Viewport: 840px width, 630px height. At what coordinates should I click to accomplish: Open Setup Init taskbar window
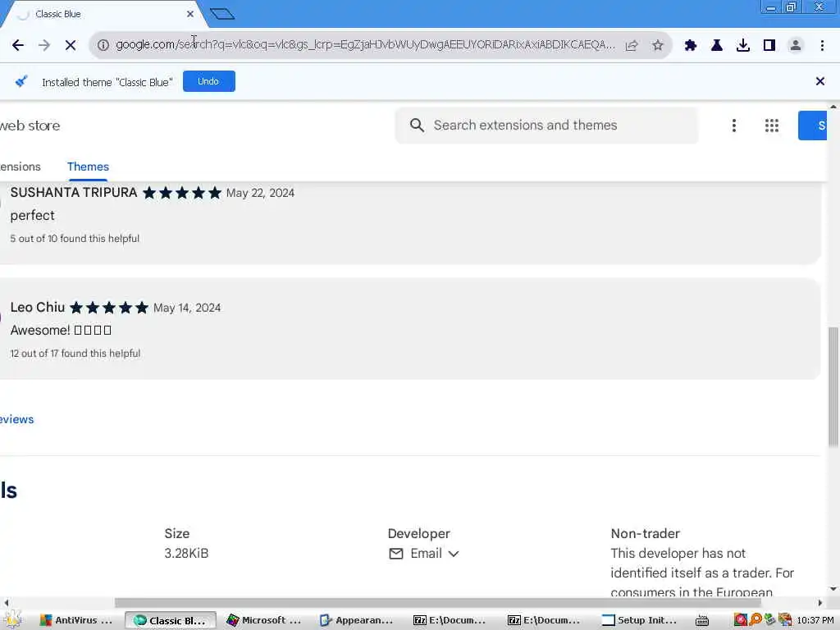click(x=640, y=620)
